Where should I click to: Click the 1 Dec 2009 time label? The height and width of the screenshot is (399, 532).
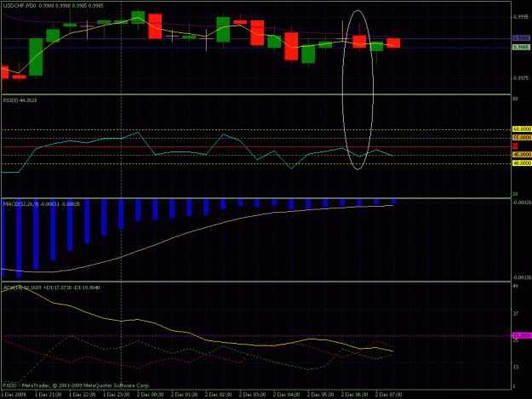pos(14,395)
